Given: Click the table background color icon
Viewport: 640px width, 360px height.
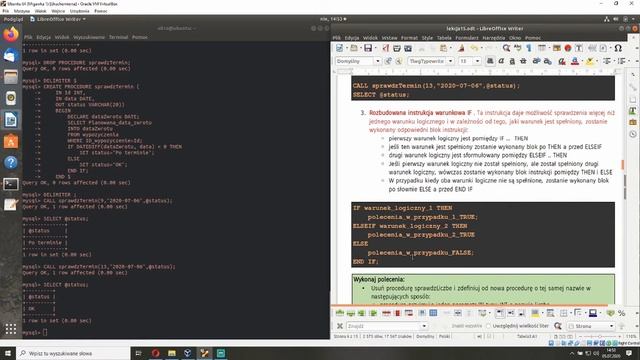Looking at the screenshot, I should coord(535,313).
